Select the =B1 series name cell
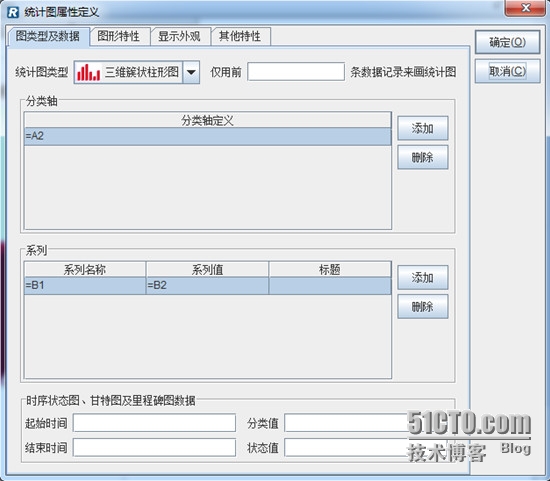The width and height of the screenshot is (550, 481). [x=85, y=286]
